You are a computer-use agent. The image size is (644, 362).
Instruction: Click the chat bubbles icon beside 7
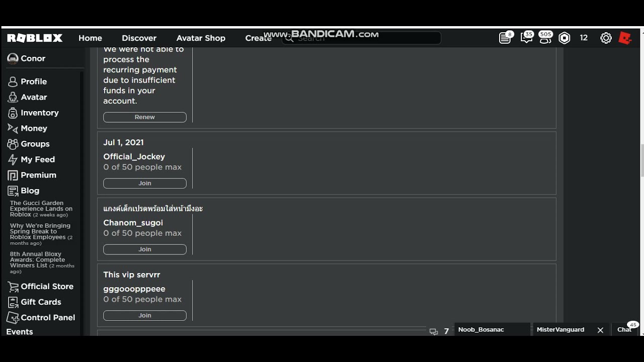point(434,331)
